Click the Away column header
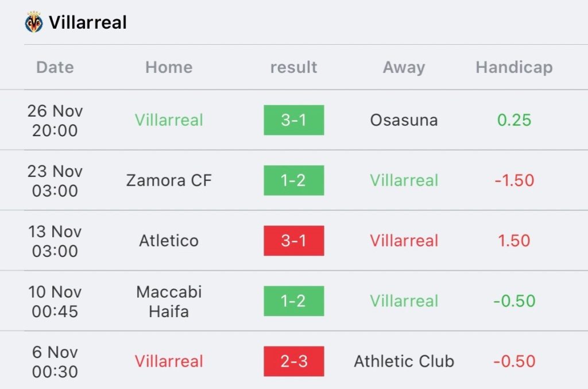 404,68
